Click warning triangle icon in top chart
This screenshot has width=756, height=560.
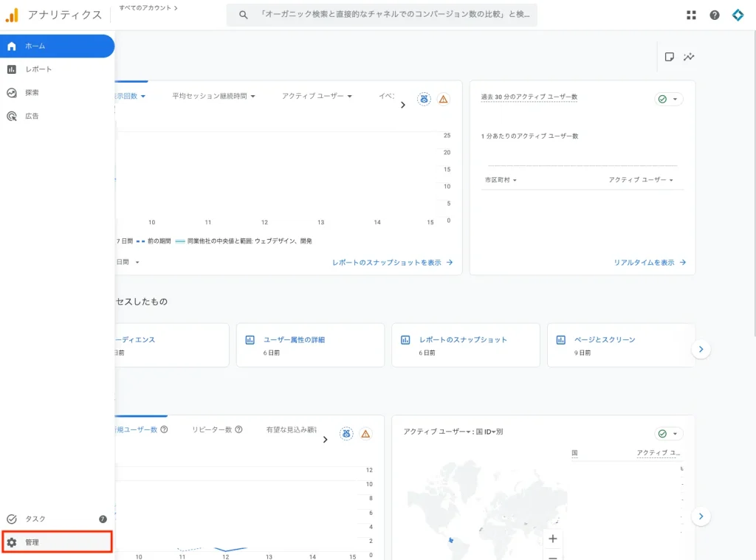[443, 100]
